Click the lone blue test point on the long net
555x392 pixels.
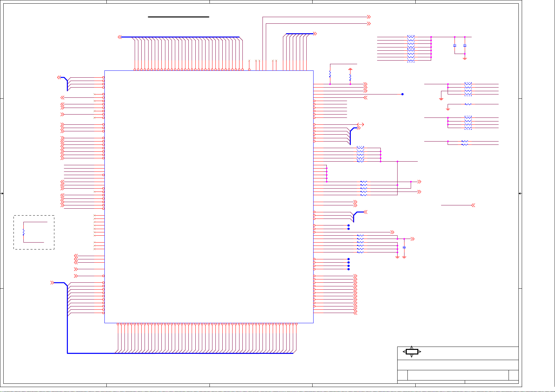[402, 94]
